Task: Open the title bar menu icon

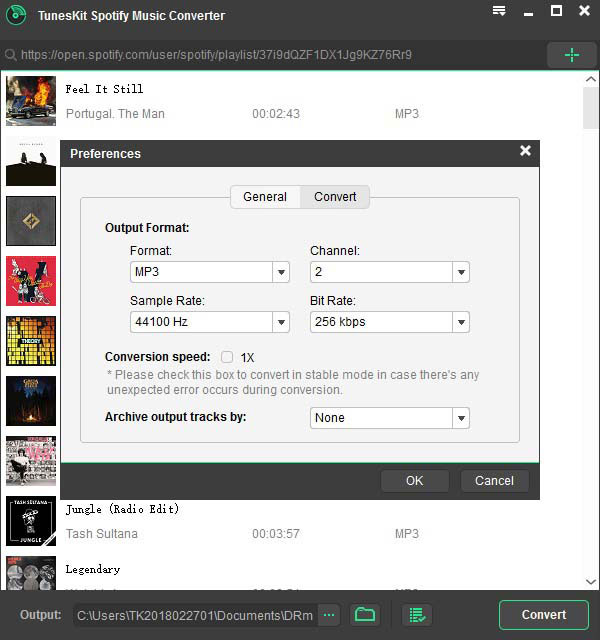Action: [x=499, y=12]
